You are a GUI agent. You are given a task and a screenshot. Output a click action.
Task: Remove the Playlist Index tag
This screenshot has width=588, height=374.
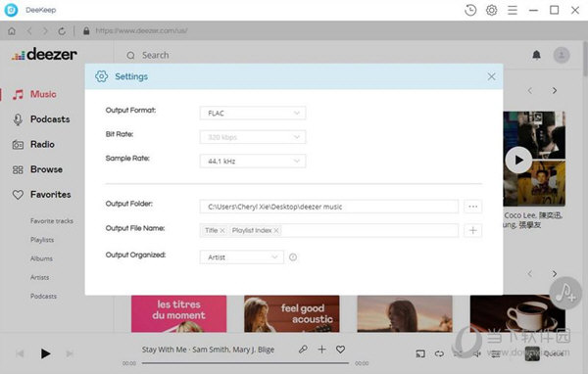(x=276, y=230)
